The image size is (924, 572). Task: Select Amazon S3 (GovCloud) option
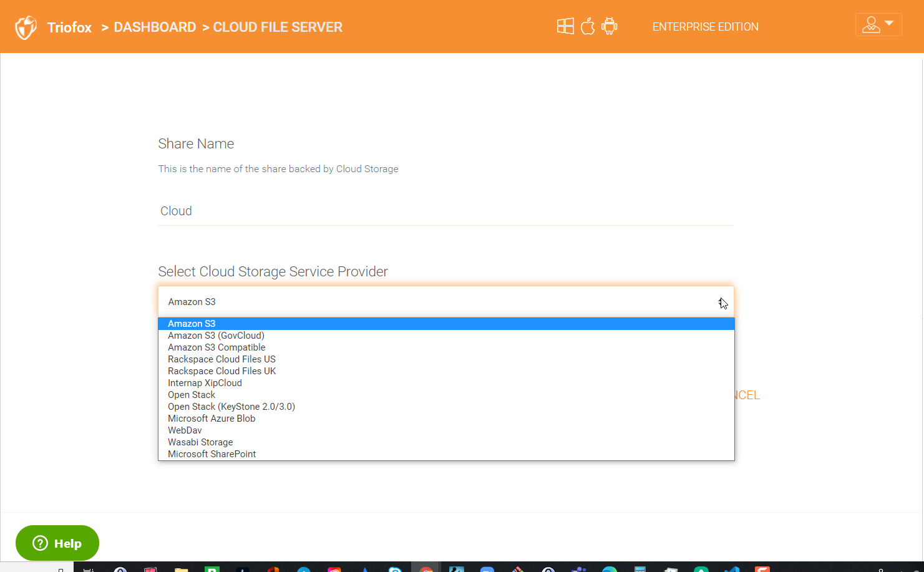[446, 336]
